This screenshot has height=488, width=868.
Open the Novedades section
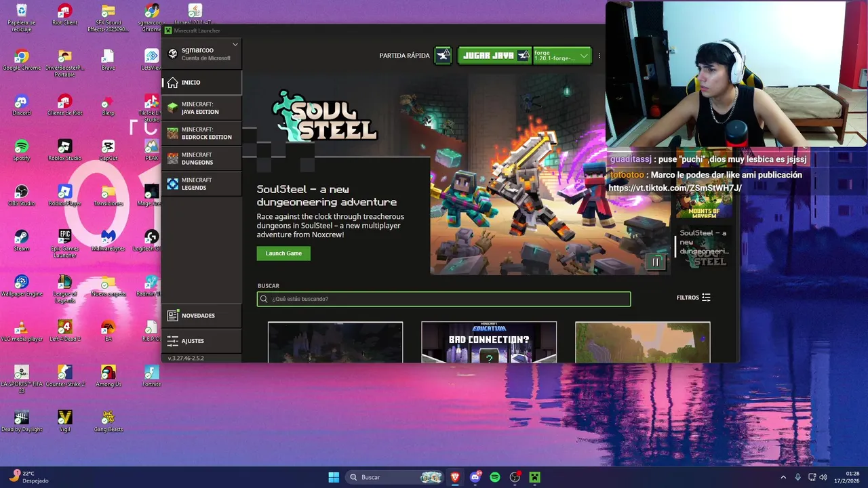coord(201,316)
